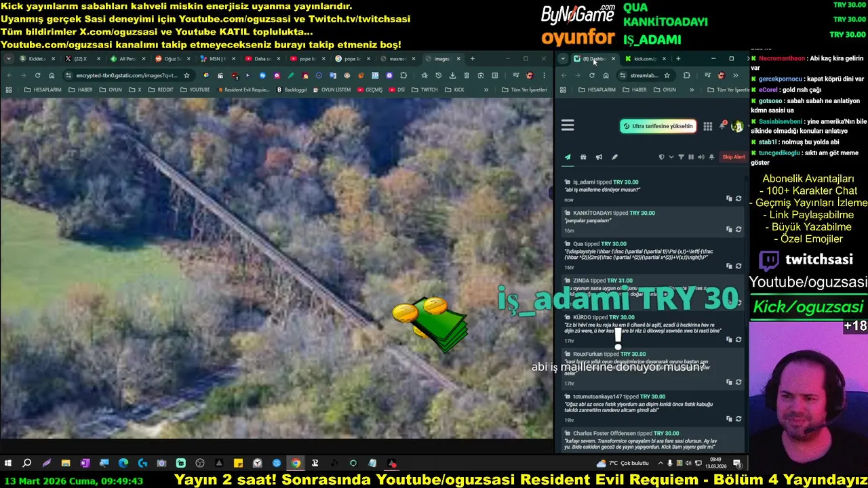Replay the tcturnutcankaya147 tip alert
The height and width of the screenshot is (488, 868).
pyautogui.click(x=738, y=420)
